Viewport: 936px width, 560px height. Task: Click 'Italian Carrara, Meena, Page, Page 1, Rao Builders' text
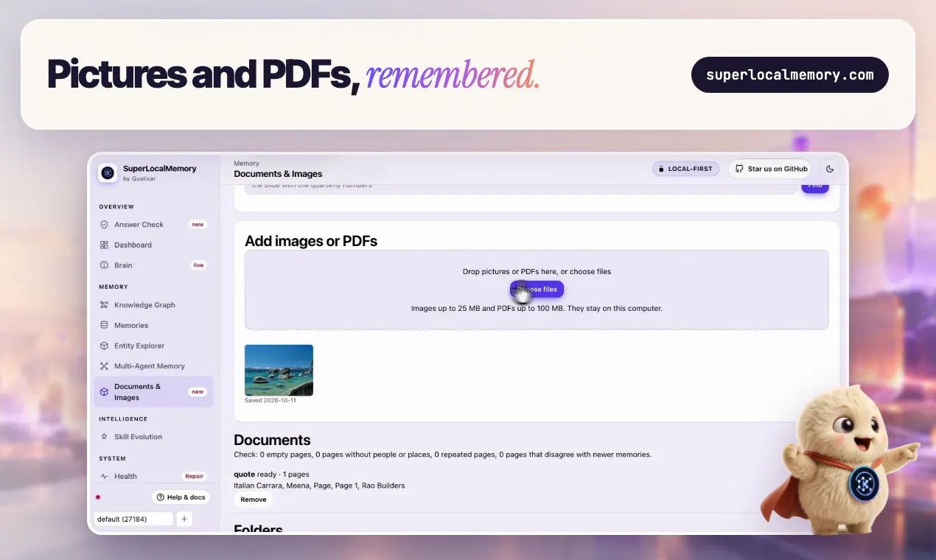point(319,486)
